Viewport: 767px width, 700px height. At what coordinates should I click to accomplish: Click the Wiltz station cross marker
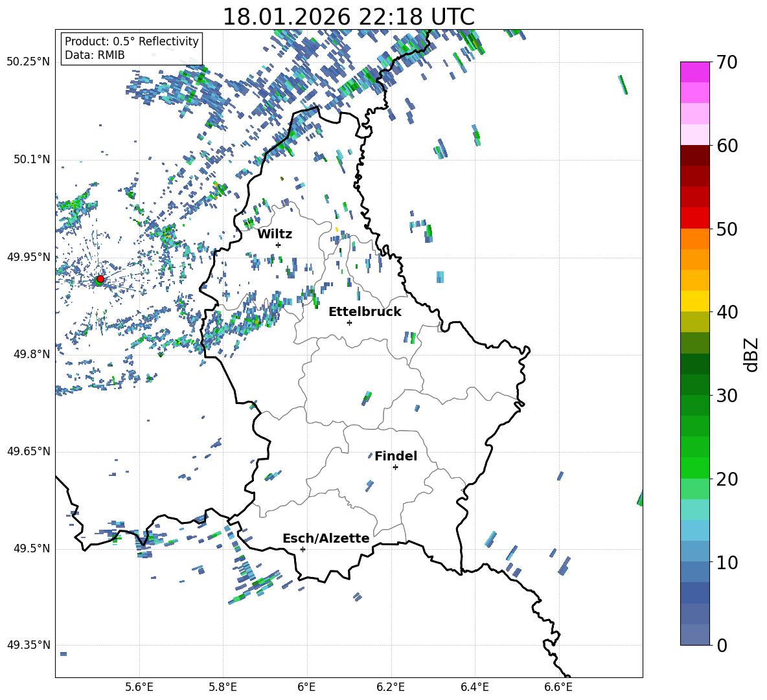[x=278, y=245]
